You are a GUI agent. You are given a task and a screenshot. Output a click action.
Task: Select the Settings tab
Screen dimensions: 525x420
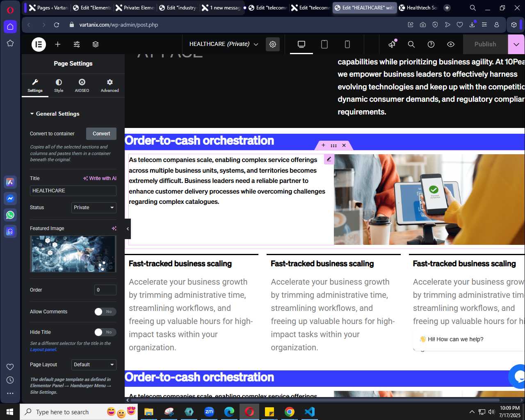point(35,86)
